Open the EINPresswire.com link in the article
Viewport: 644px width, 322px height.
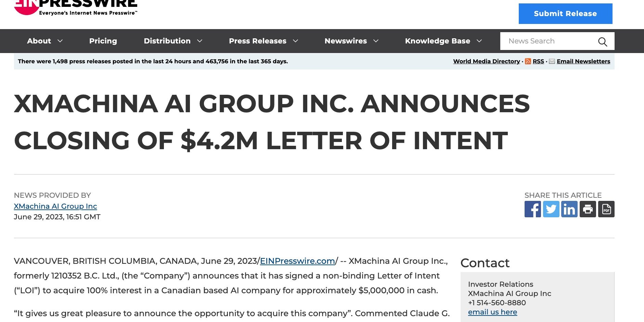(297, 261)
